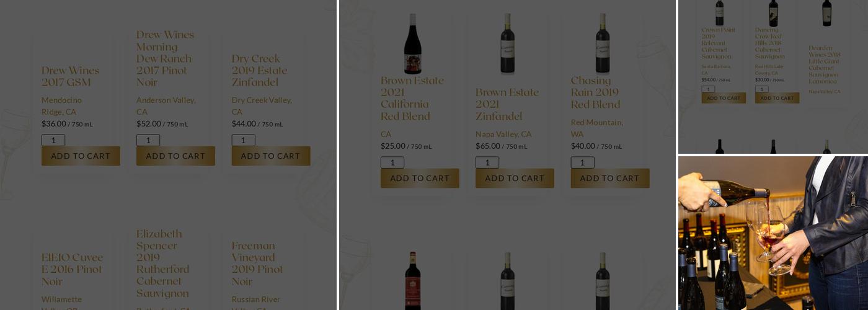Image resolution: width=868 pixels, height=310 pixels.
Task: Add Crown Point 2019 Cabernet Sauvignon to cart
Action: tap(724, 98)
